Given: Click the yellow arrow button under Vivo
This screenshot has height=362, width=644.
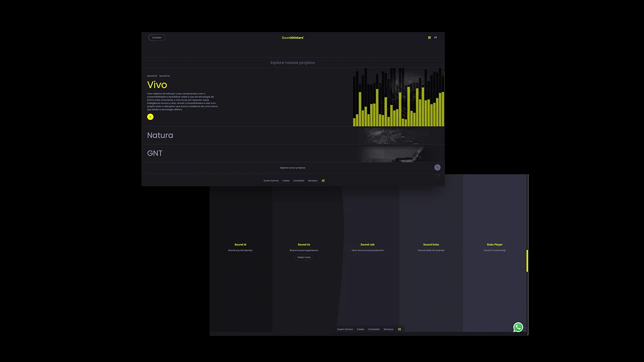Looking at the screenshot, I should coord(150,117).
